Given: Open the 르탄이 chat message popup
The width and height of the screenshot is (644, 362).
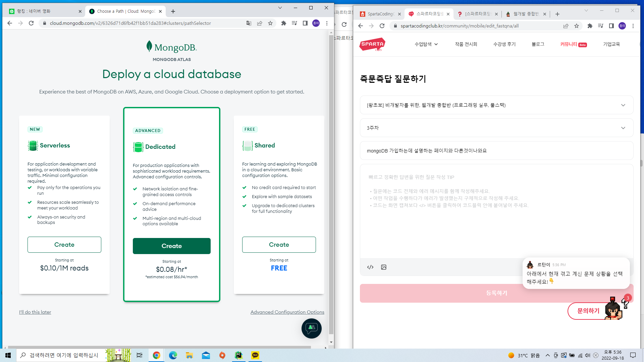Looking at the screenshot, I should pyautogui.click(x=576, y=273).
